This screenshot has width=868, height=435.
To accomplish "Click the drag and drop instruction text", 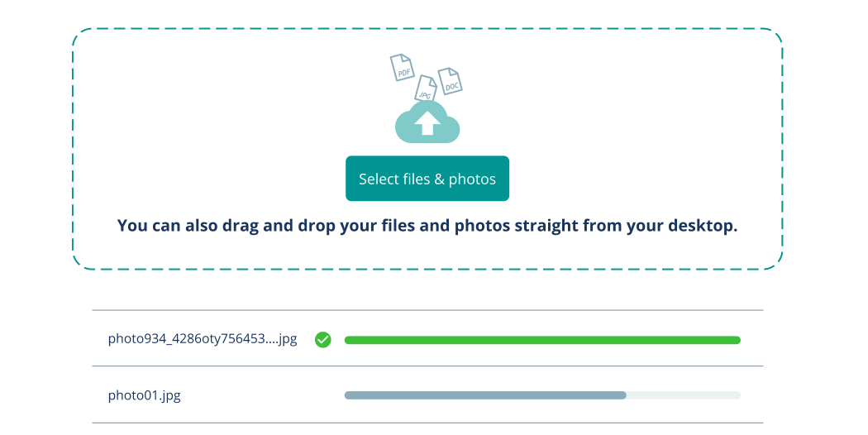I will (427, 226).
